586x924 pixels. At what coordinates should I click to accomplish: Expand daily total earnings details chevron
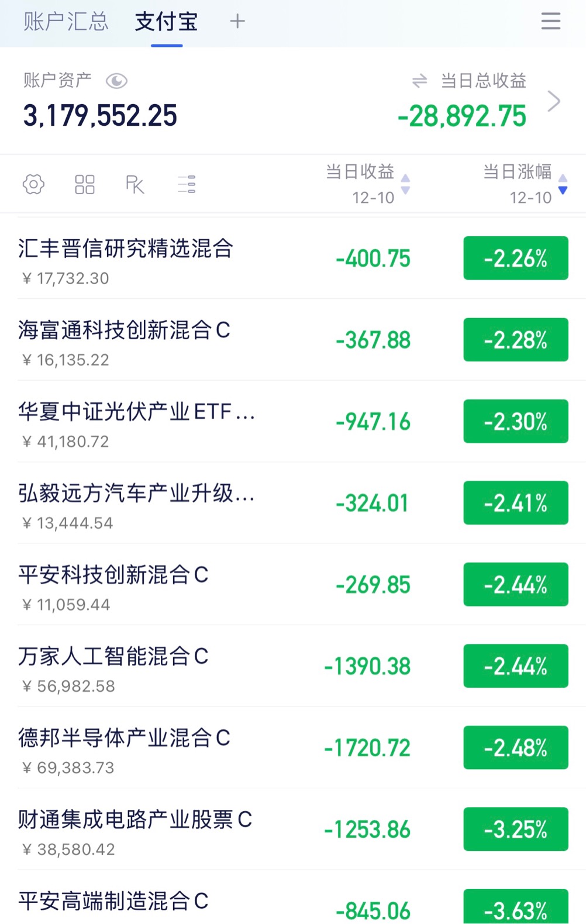point(553,101)
